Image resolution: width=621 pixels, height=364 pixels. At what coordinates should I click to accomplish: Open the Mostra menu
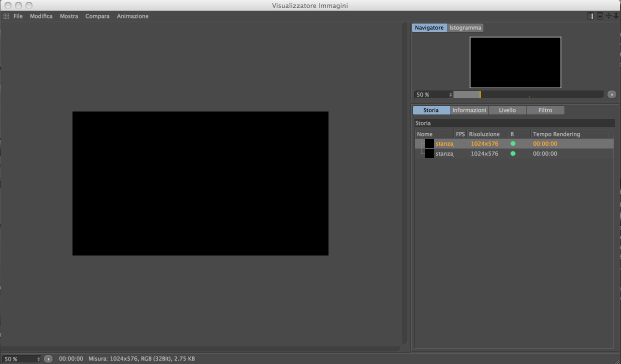click(69, 16)
